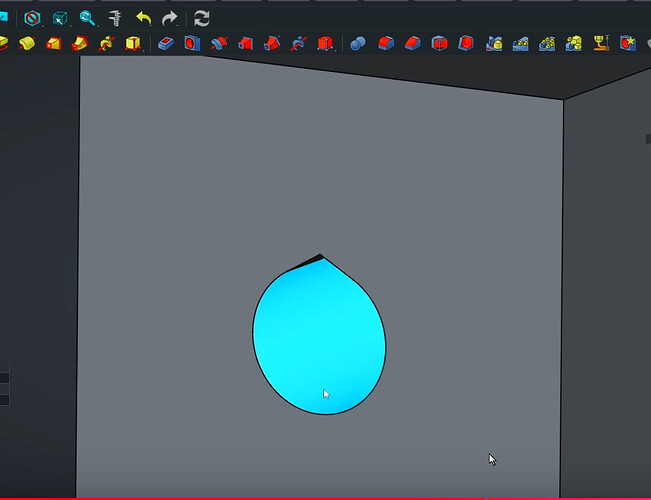Choose the Additive Loft tool
Viewport: 651px width, 500px height.
[54, 43]
